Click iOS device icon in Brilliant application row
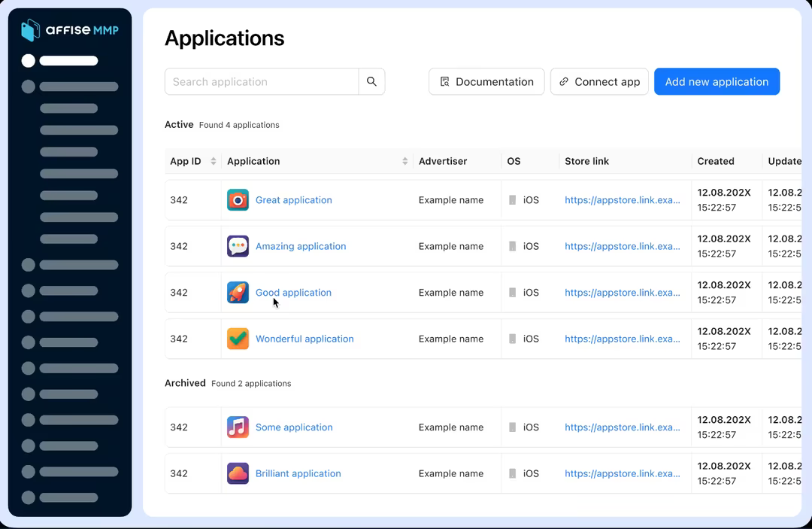The height and width of the screenshot is (529, 812). (512, 473)
